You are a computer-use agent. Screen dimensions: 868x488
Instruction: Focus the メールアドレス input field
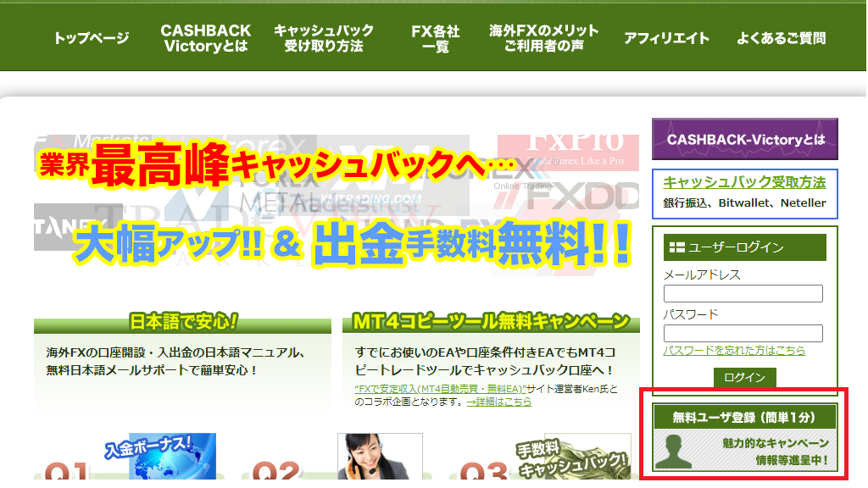coord(743,294)
